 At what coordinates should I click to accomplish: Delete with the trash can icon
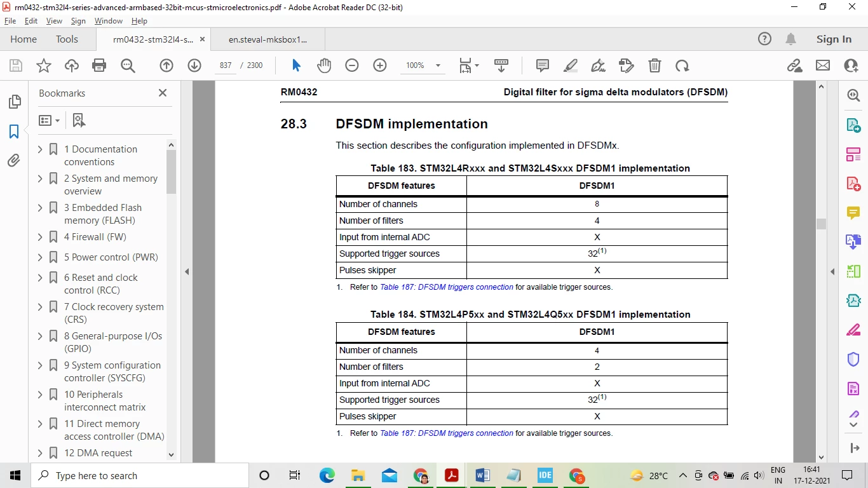[x=654, y=65]
